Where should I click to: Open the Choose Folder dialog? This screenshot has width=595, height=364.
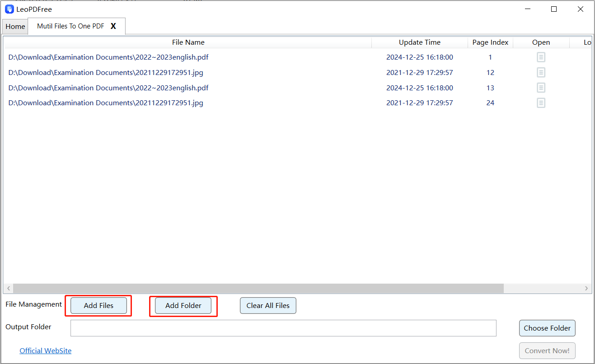[547, 328]
